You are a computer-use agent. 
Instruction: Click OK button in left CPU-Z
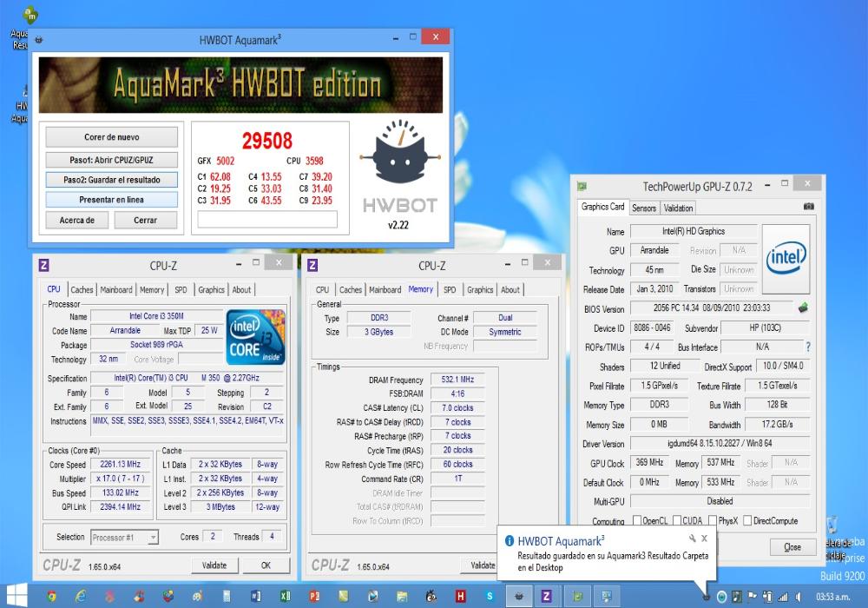coord(266,565)
